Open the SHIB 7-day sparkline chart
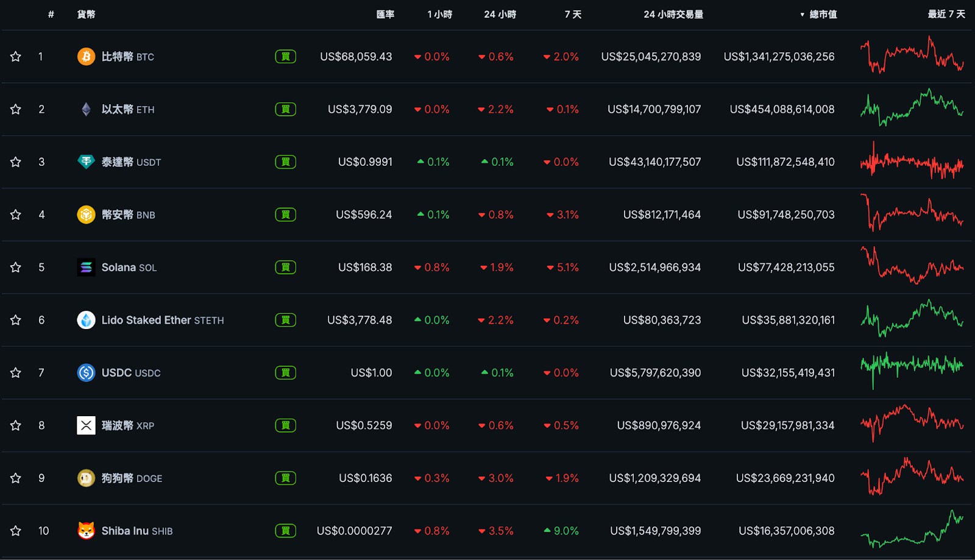This screenshot has height=560, width=975. [x=912, y=529]
